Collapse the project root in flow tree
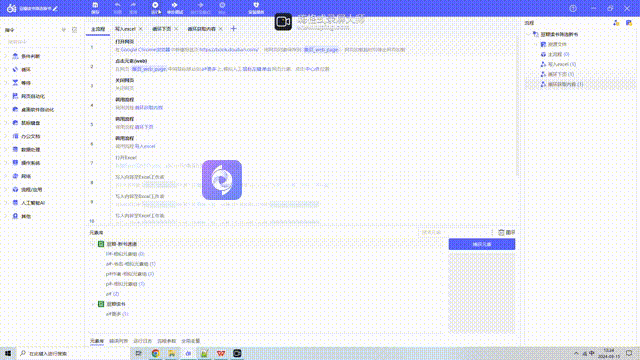 (x=529, y=34)
